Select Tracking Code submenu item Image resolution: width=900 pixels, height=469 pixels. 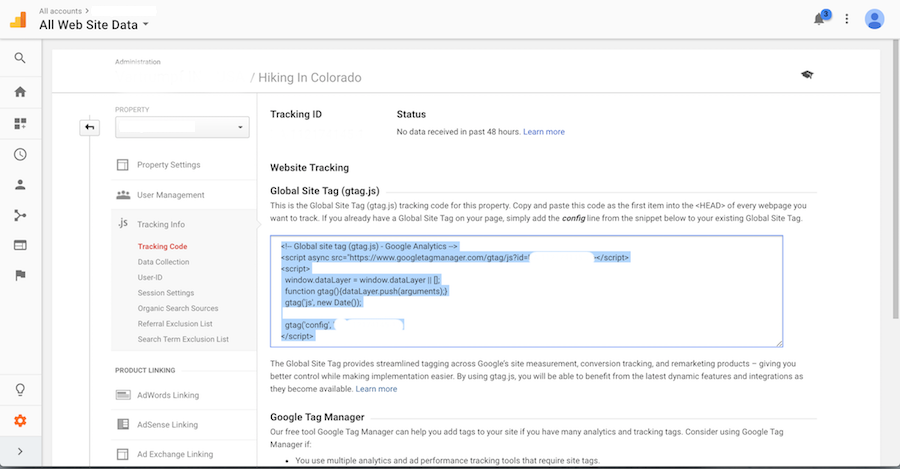pos(162,246)
